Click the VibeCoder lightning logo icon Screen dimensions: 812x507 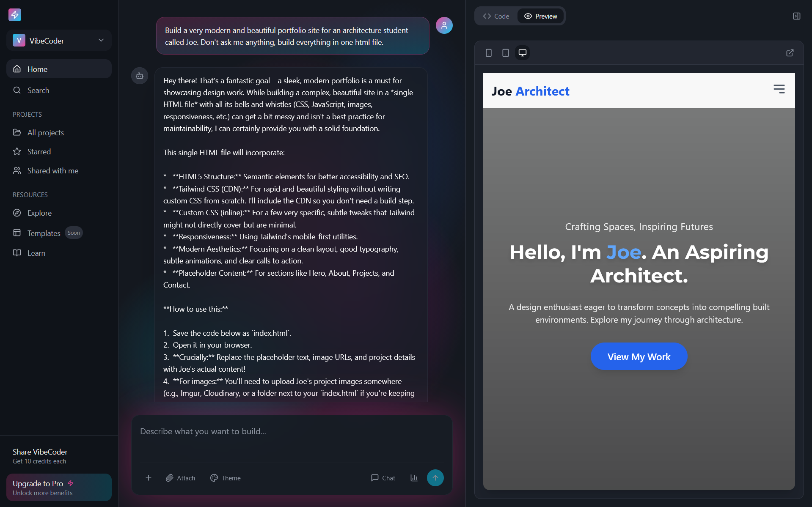click(x=15, y=15)
